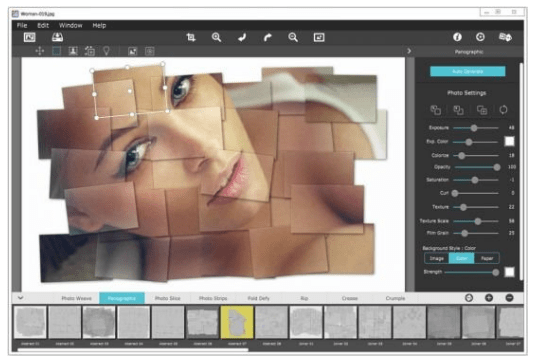
Task: Select the Panographic tab
Action: (x=122, y=298)
